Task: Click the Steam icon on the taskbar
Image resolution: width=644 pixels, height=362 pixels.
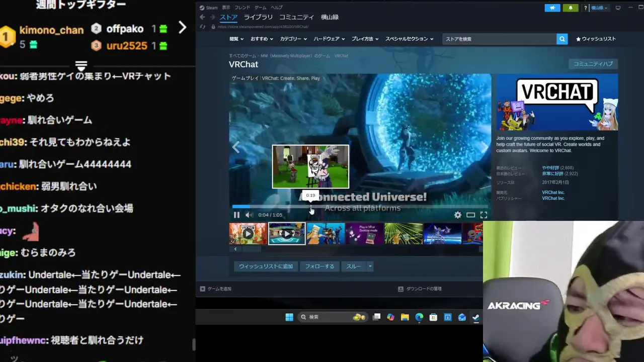Action: (475, 317)
